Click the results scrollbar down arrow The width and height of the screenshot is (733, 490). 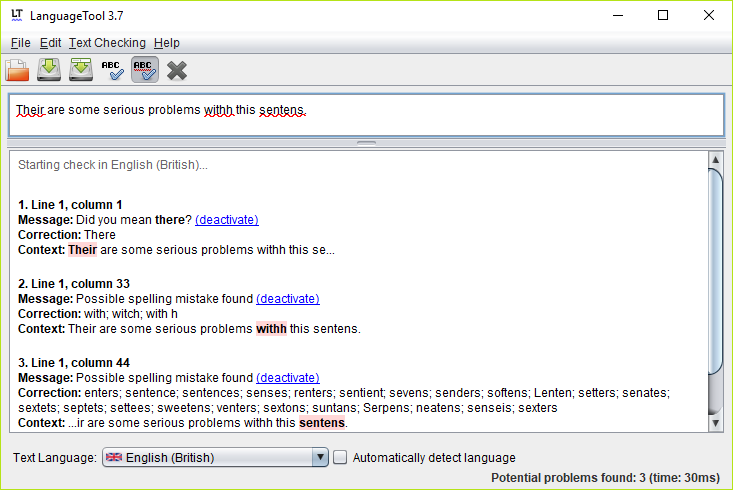point(715,424)
